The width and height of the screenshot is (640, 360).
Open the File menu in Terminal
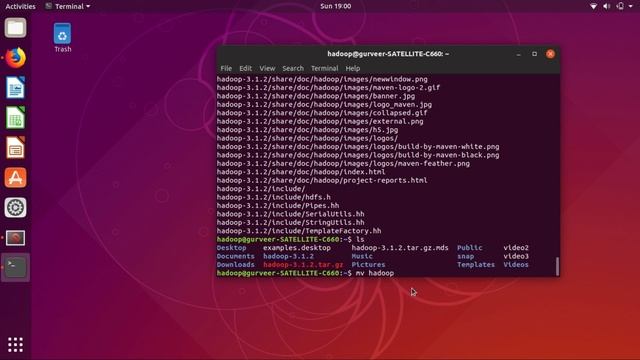[x=226, y=68]
